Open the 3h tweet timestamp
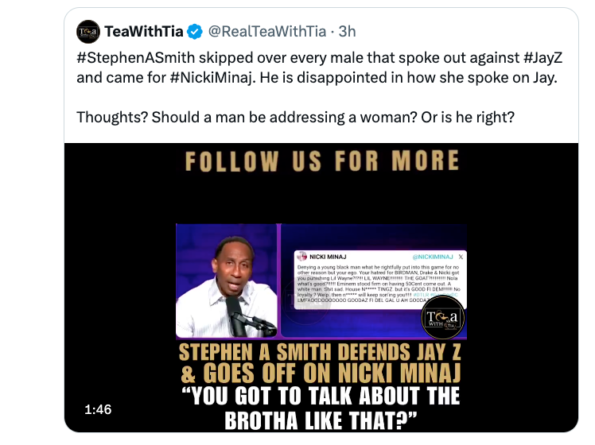 pos(347,31)
